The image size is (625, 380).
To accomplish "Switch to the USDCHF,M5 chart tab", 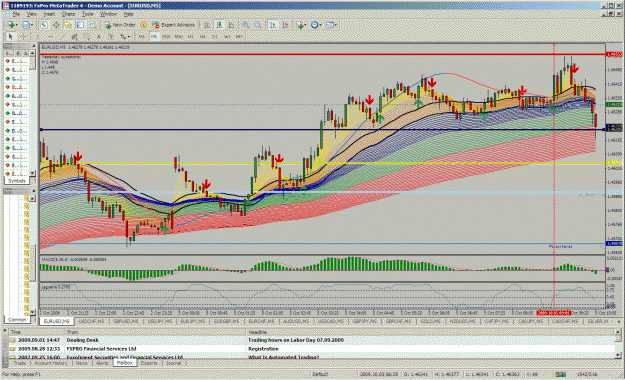I will point(91,321).
